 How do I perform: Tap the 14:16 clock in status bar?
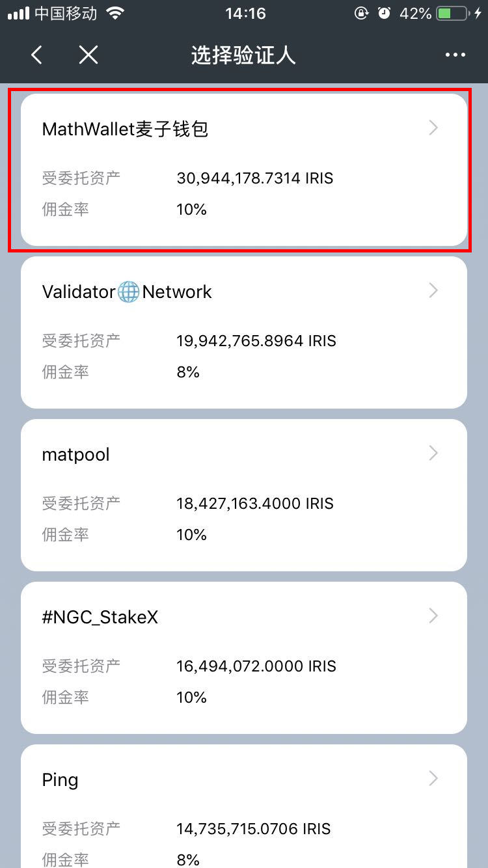(x=245, y=13)
